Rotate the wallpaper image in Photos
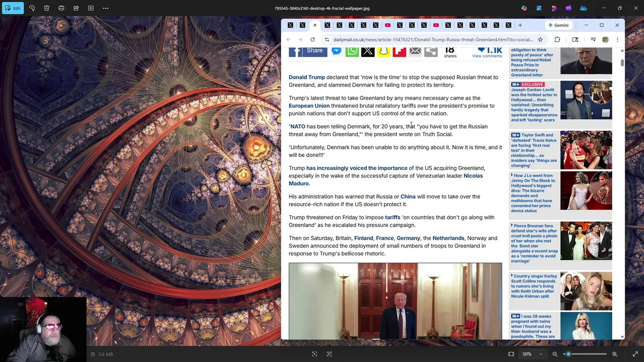This screenshot has height=362, width=644. click(x=32, y=8)
